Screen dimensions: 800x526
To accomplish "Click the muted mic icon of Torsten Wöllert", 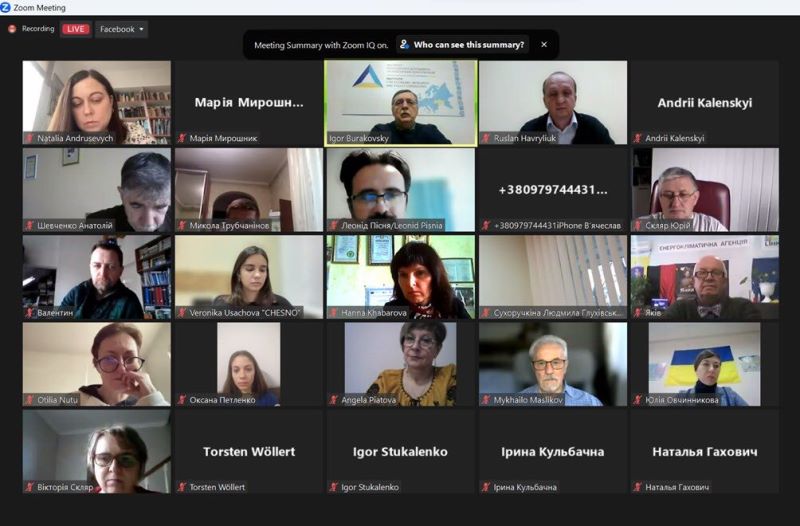I will [x=182, y=487].
